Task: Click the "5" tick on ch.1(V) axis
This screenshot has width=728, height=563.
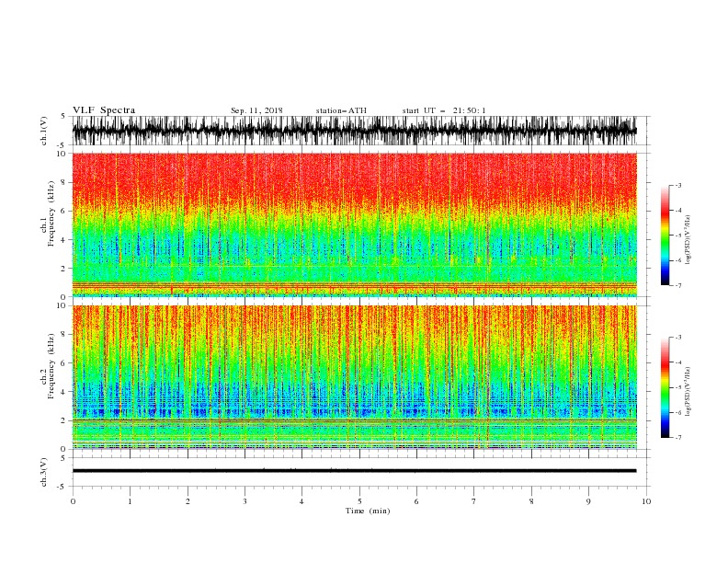Action: pyautogui.click(x=63, y=116)
